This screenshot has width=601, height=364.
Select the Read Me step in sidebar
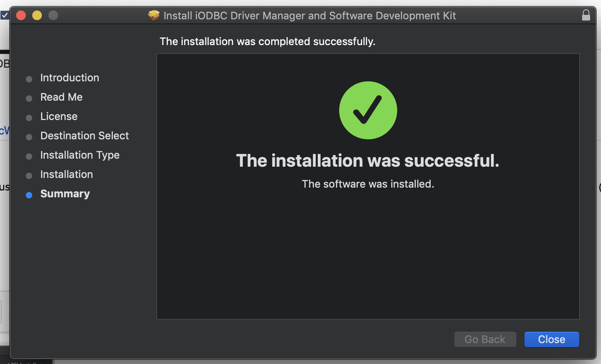pyautogui.click(x=61, y=97)
